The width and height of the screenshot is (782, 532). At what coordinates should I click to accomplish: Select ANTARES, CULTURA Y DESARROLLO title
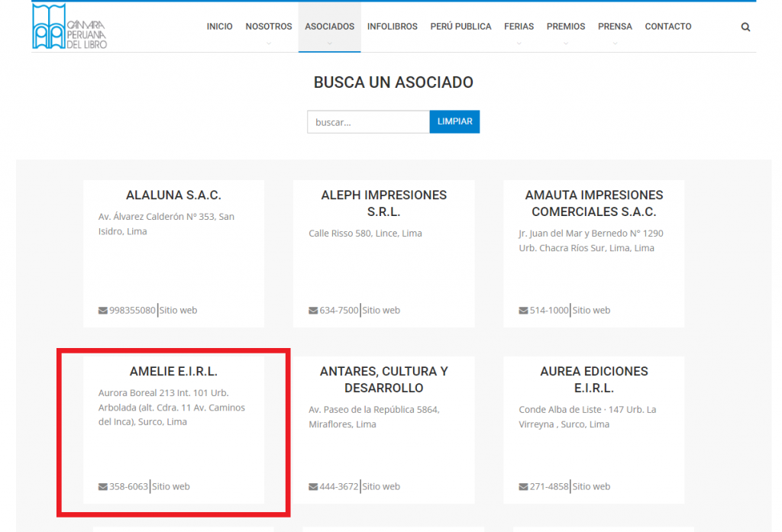click(x=383, y=379)
